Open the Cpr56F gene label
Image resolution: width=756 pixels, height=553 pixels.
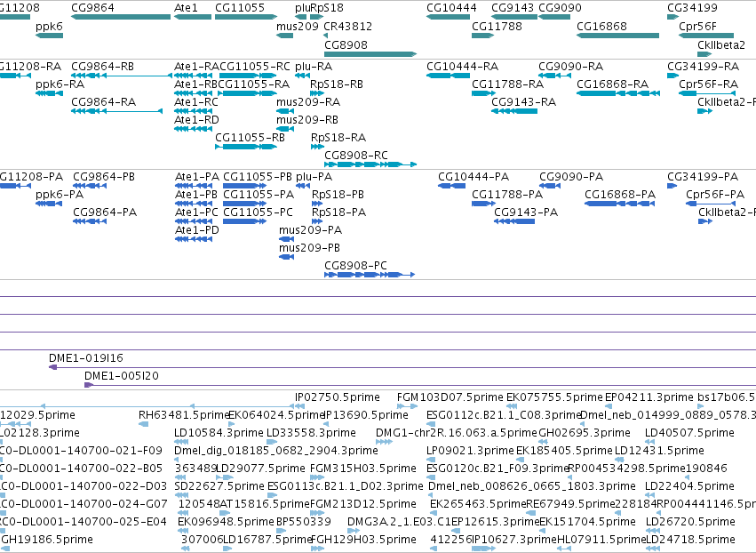[x=697, y=26]
